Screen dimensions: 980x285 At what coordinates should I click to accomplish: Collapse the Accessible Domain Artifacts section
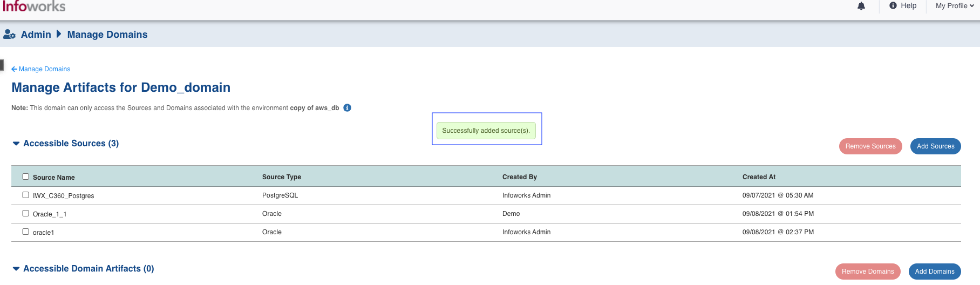point(16,269)
